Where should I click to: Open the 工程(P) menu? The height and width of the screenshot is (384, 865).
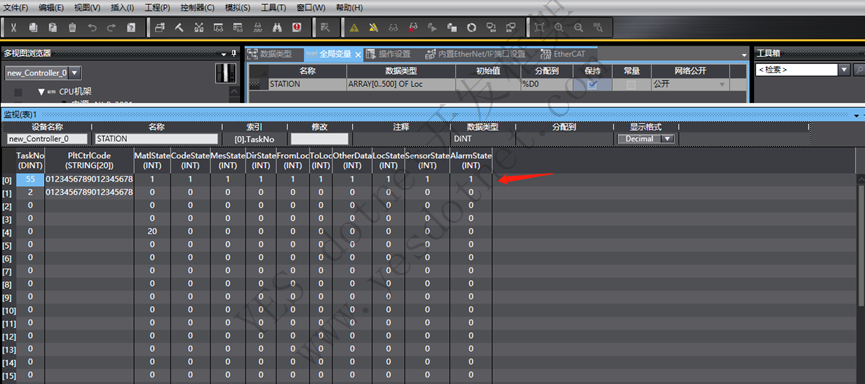point(157,8)
